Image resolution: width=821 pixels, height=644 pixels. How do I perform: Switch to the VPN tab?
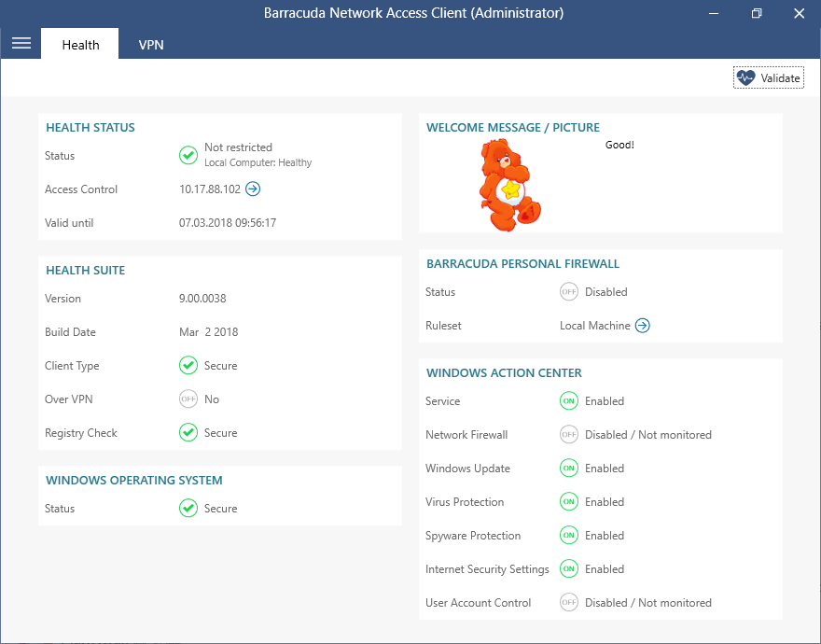(x=151, y=45)
